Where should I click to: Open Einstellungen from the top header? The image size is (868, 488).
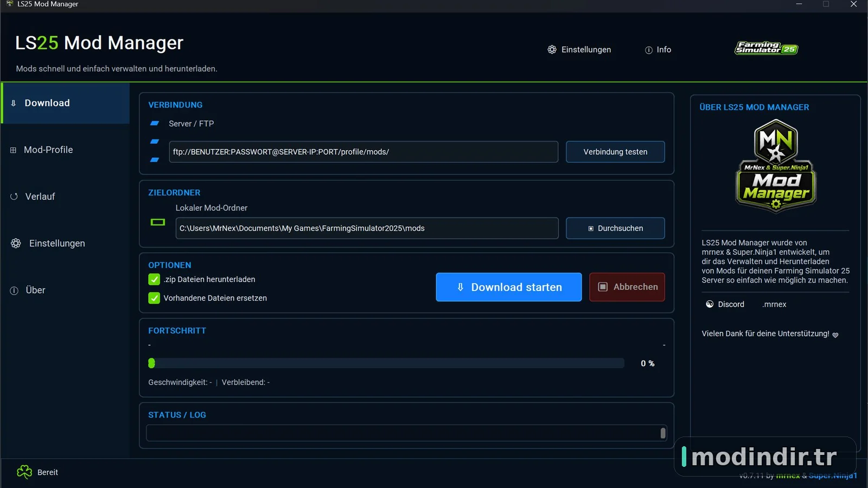coord(579,49)
